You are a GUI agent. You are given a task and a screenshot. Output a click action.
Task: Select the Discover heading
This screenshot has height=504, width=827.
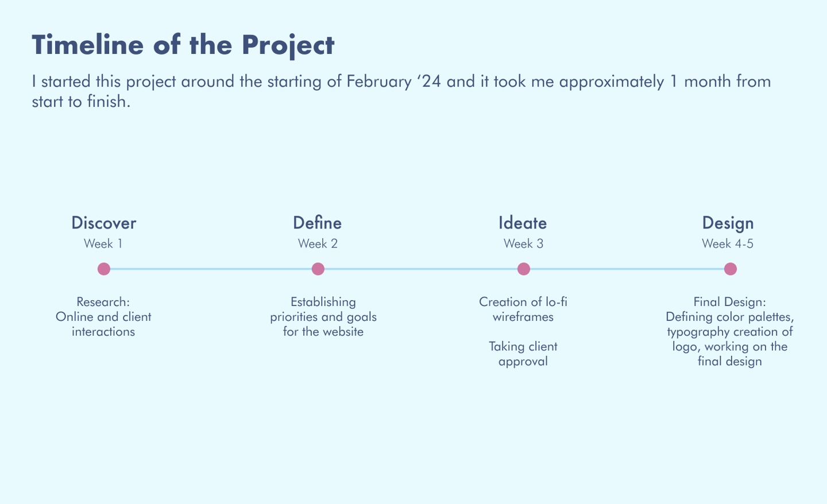(103, 223)
